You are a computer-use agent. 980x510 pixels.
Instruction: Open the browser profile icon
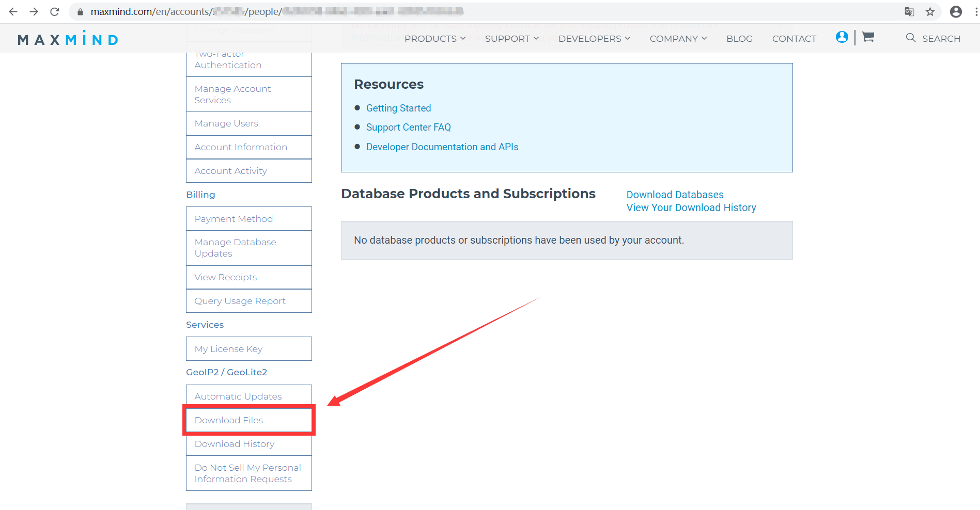(x=956, y=11)
